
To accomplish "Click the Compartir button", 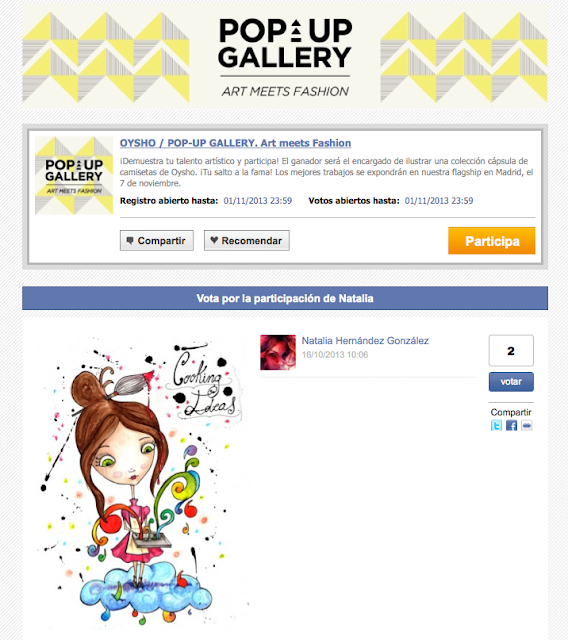I will [157, 240].
